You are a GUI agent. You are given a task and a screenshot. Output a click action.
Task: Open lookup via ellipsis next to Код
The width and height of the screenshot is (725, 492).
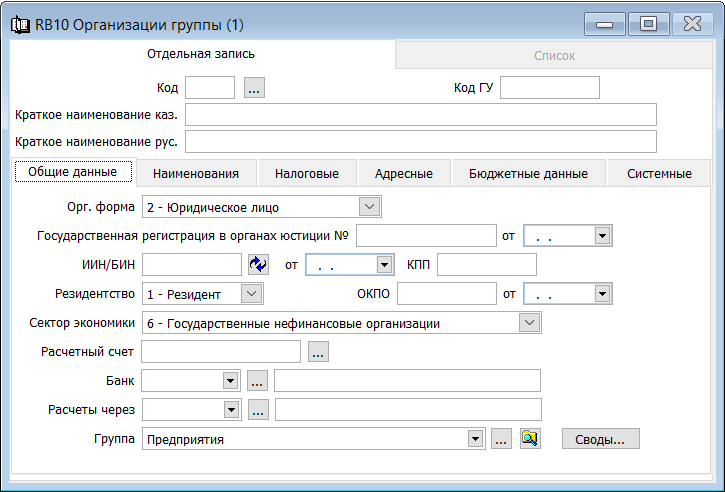[254, 88]
